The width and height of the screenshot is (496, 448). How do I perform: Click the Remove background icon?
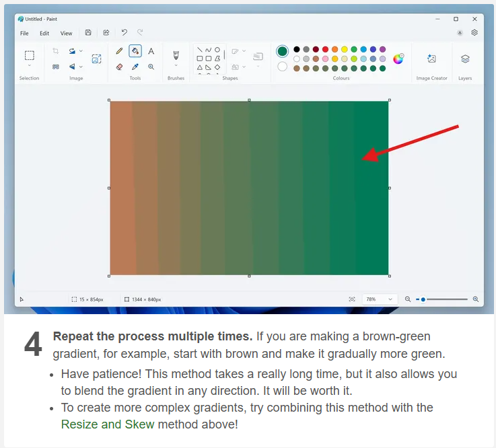coord(56,67)
